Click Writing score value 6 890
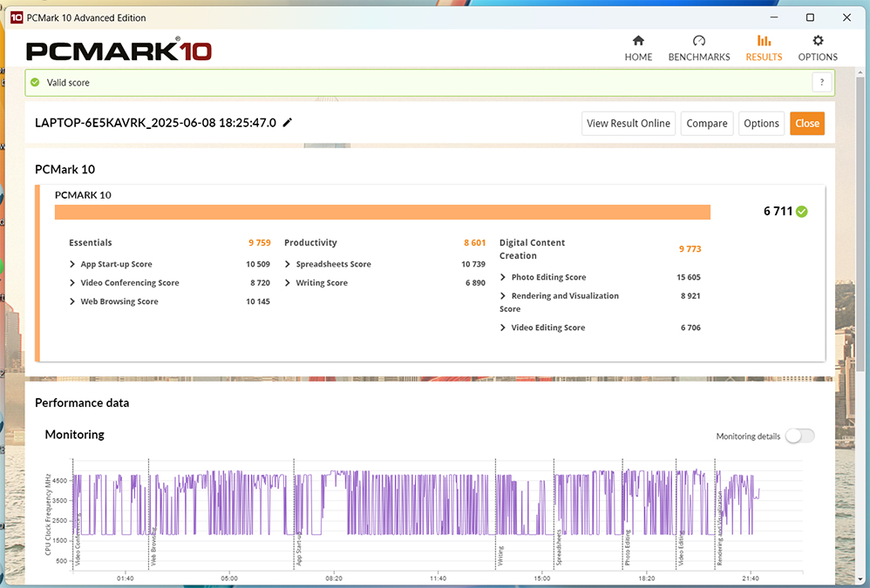This screenshot has width=870, height=588. pos(475,282)
